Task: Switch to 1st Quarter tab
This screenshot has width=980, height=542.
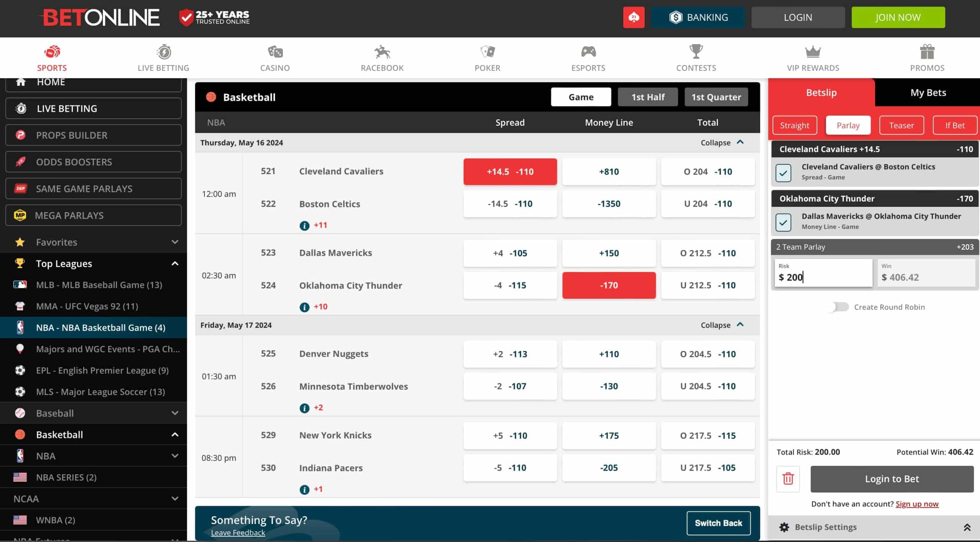Action: point(716,97)
